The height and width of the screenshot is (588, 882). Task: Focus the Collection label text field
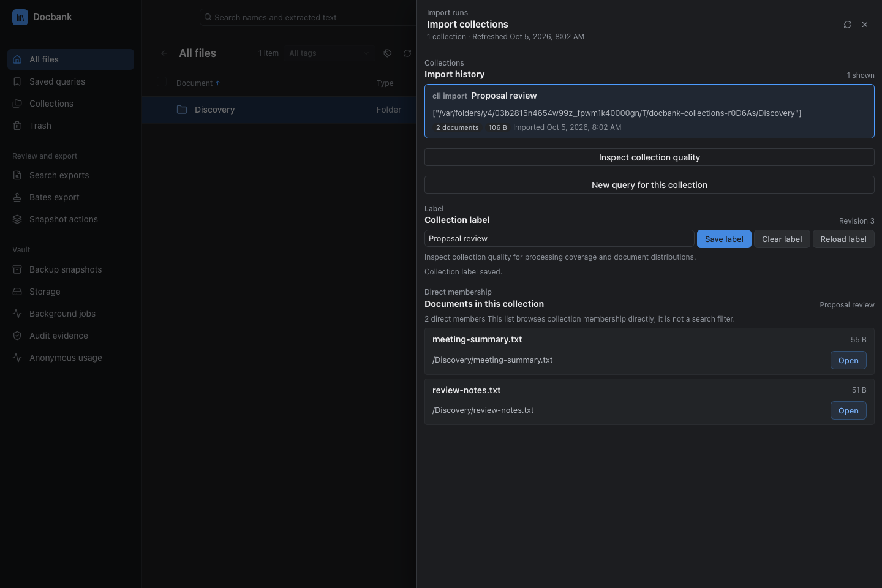pyautogui.click(x=559, y=238)
